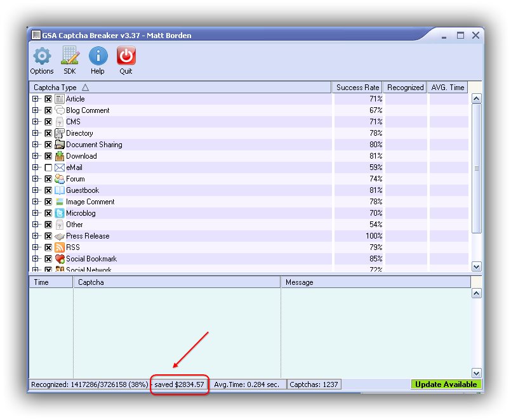Screen dimensions: 511x420
Task: Sort by Success Rate column header
Action: [357, 88]
